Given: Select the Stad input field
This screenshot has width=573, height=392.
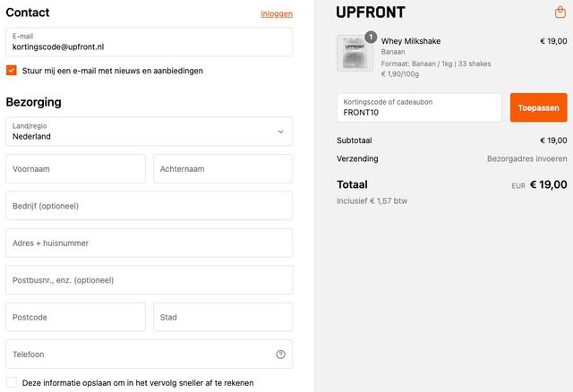Looking at the screenshot, I should pos(223,317).
